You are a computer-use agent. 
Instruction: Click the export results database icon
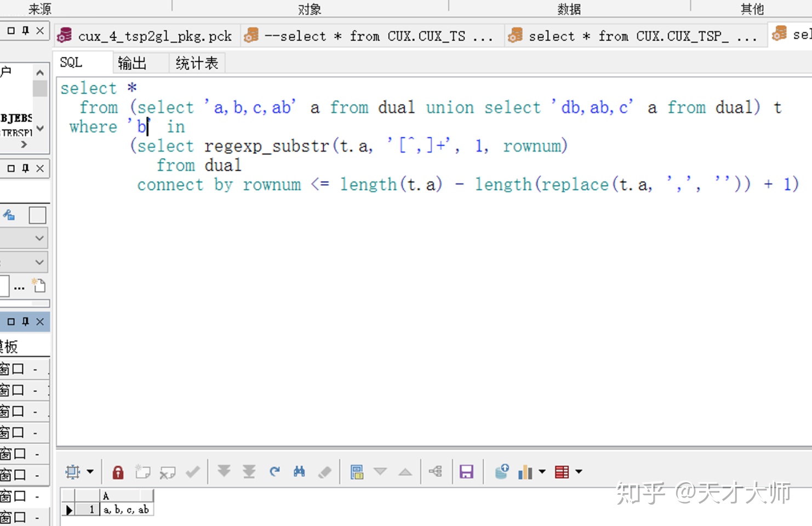(x=502, y=472)
